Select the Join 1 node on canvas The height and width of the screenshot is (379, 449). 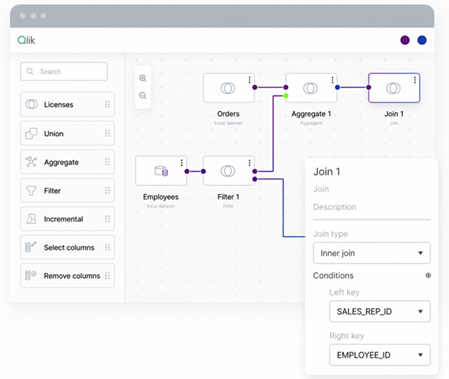tap(394, 88)
